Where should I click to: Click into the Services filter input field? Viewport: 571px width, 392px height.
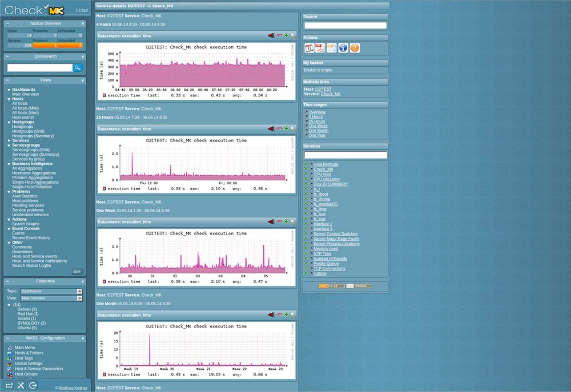(345, 155)
